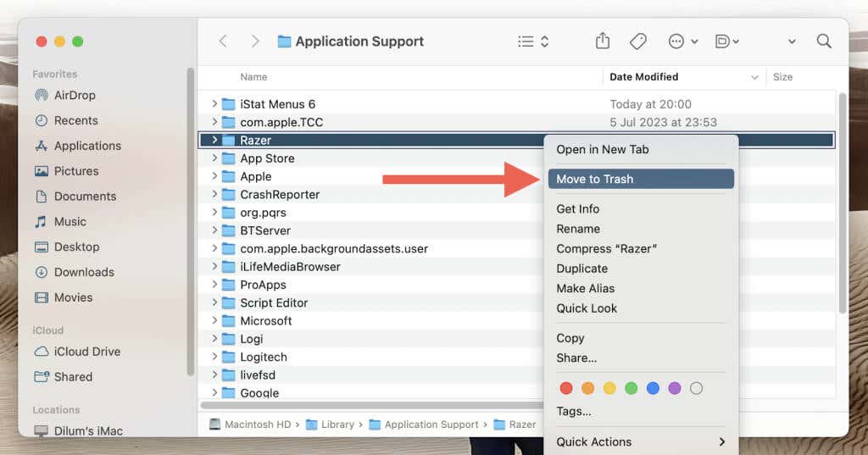Viewport: 868px width, 455px height.
Task: Open the Finder search magnifier
Action: point(824,42)
